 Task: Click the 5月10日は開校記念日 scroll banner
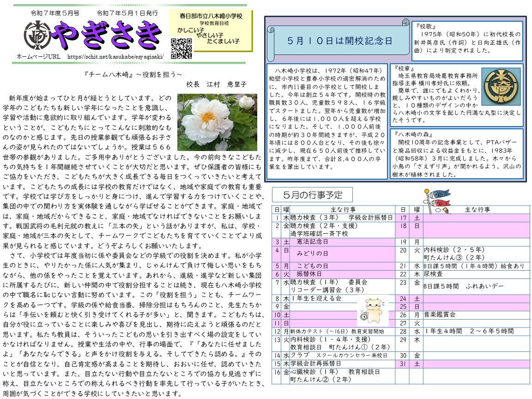[x=339, y=41]
